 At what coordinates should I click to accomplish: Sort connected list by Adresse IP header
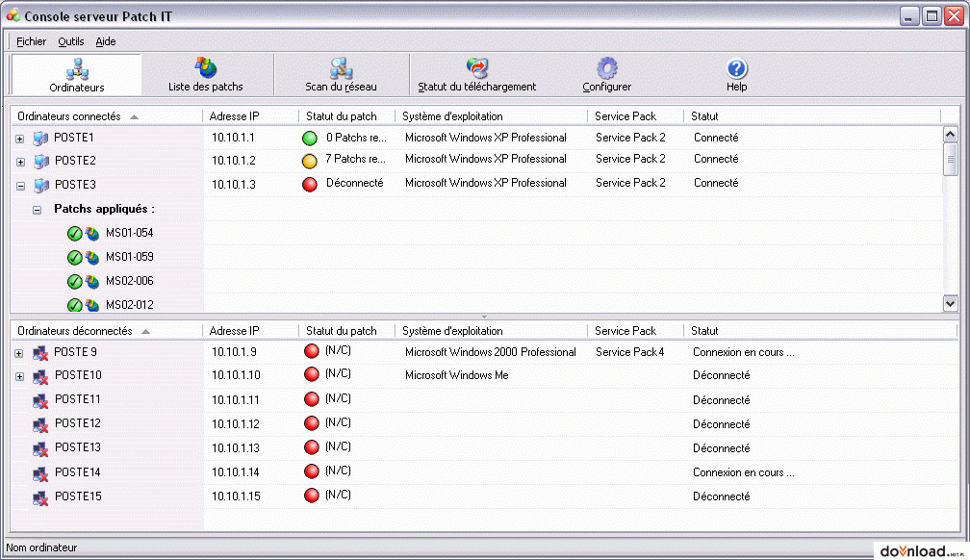(x=250, y=116)
